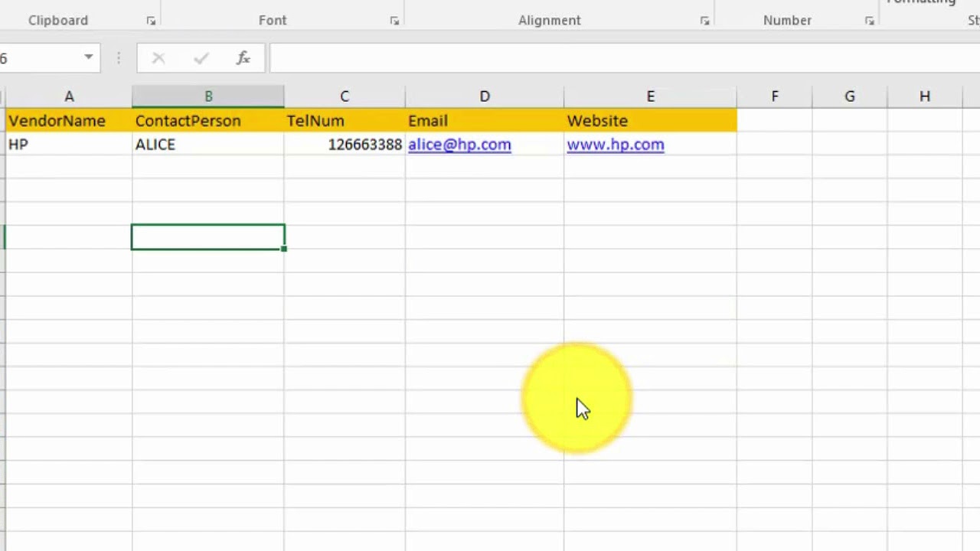Viewport: 980px width, 551px height.
Task: Open the Clipboard group dialog launcher
Action: pyautogui.click(x=151, y=21)
